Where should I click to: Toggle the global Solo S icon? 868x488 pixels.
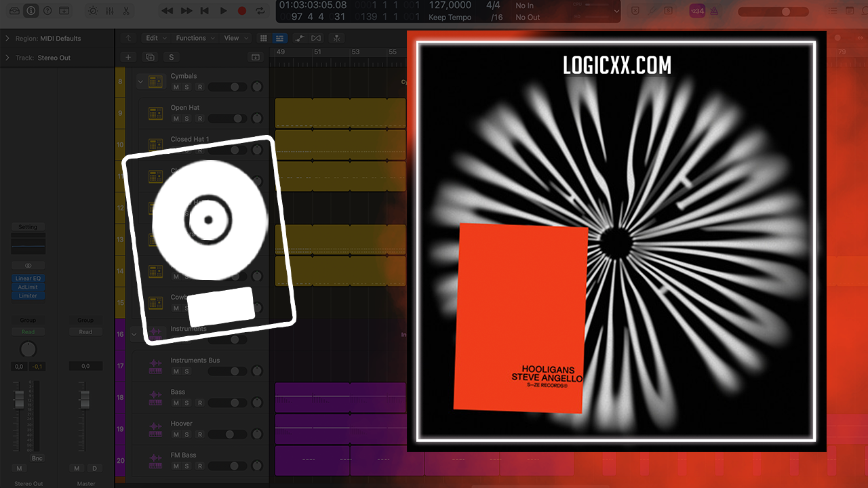(668, 11)
